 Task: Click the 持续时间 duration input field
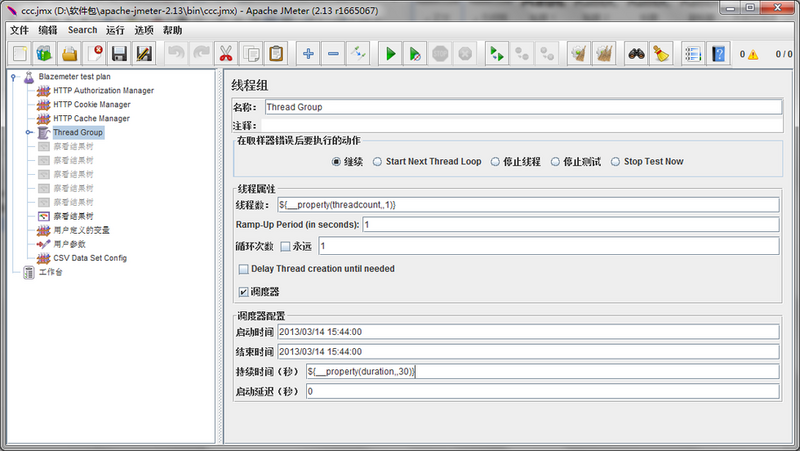pos(543,371)
